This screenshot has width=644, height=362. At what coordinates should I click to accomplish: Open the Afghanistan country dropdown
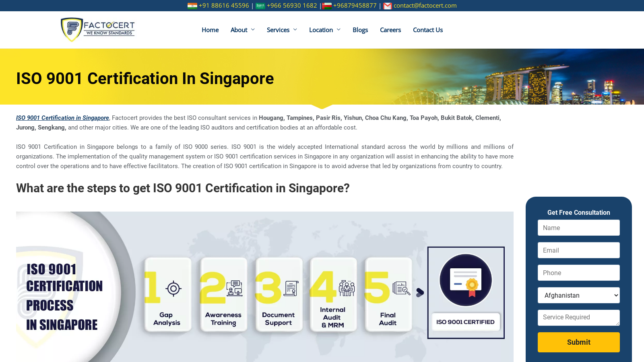[x=579, y=295]
